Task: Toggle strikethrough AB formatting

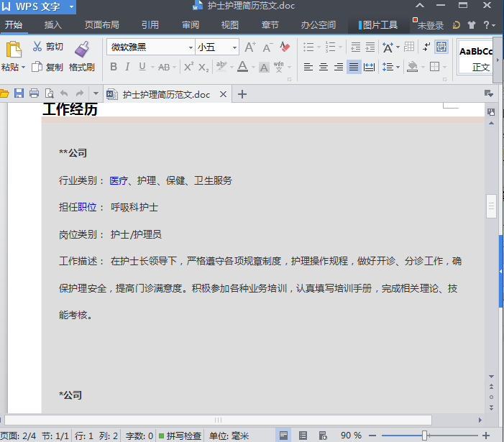Action: (164, 67)
